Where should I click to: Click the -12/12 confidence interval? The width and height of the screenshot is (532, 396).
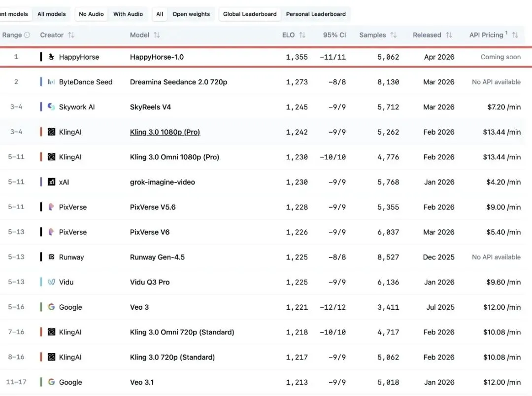pos(333,307)
